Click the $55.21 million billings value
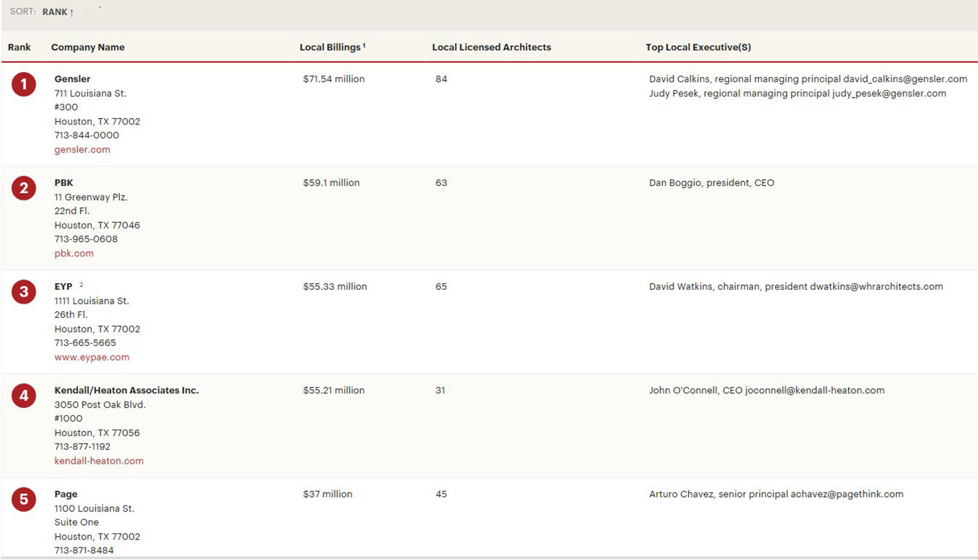This screenshot has height=560, width=978. (x=334, y=391)
